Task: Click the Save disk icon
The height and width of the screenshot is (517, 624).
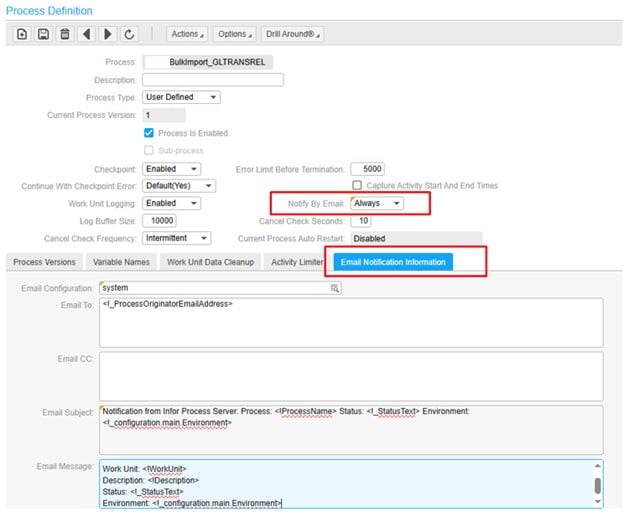Action: (x=43, y=34)
